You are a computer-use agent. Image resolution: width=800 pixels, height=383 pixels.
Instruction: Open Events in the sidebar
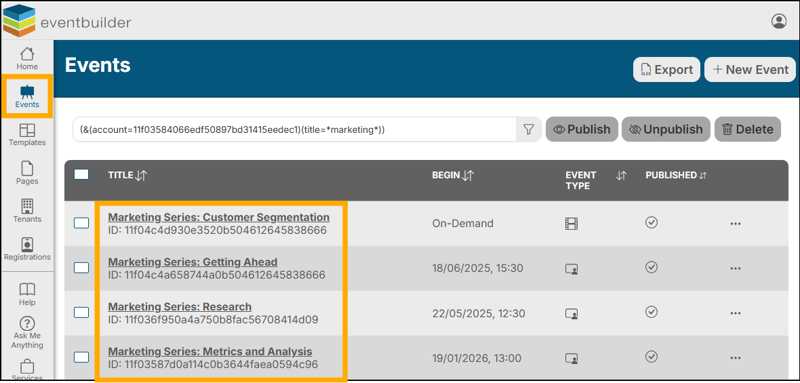pos(27,96)
